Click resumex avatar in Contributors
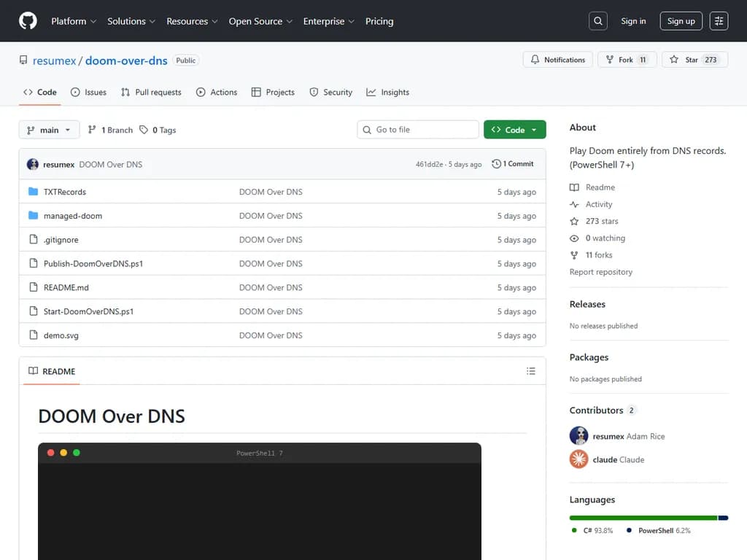The image size is (747, 560). (578, 436)
